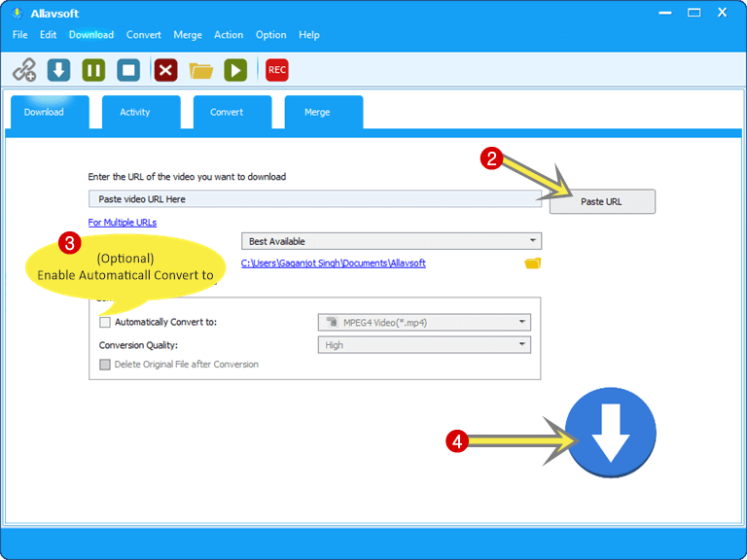
Task: Toggle Delete Original File after Conversion checkbox
Action: [x=105, y=365]
